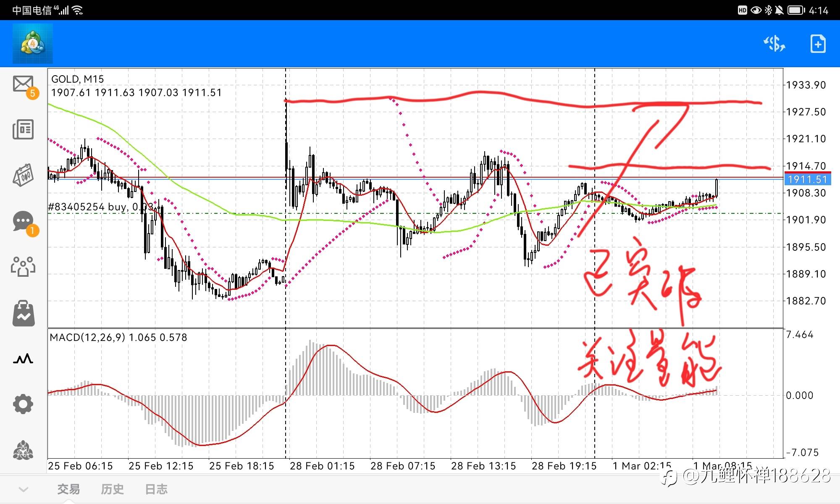This screenshot has height=504, width=840.
Task: Select the chart view icon
Action: click(24, 359)
